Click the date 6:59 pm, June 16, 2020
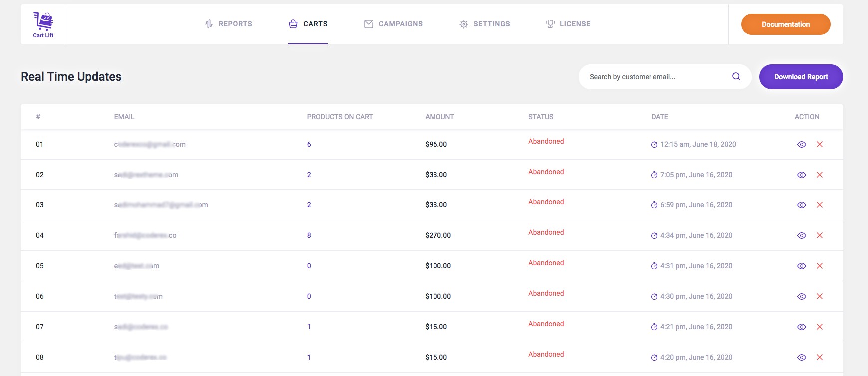Screen dimensions: 868x376 pyautogui.click(x=696, y=205)
